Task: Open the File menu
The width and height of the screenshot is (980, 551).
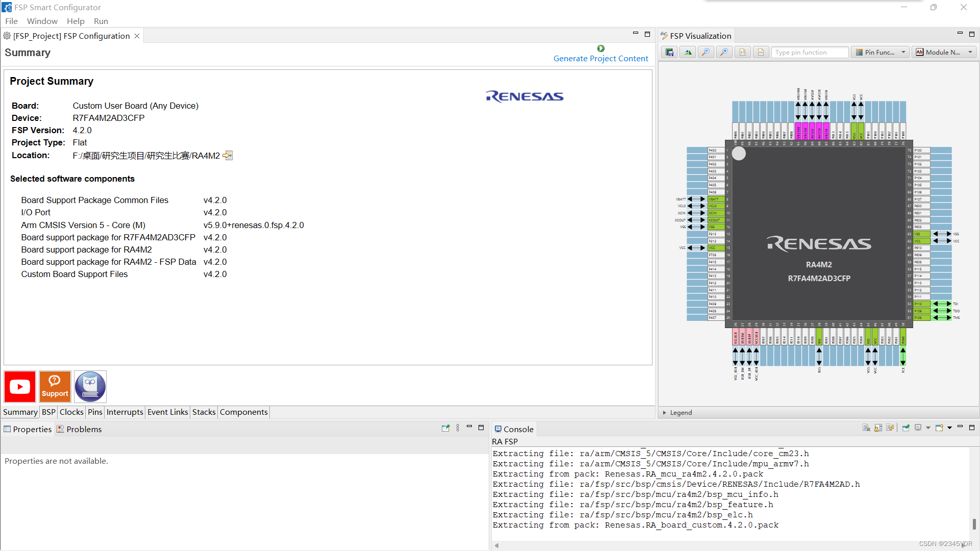Action: (11, 21)
